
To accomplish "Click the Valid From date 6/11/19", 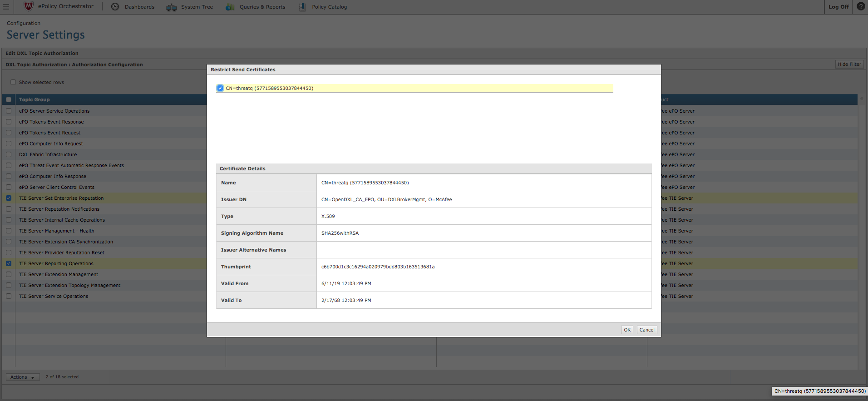I will [346, 283].
